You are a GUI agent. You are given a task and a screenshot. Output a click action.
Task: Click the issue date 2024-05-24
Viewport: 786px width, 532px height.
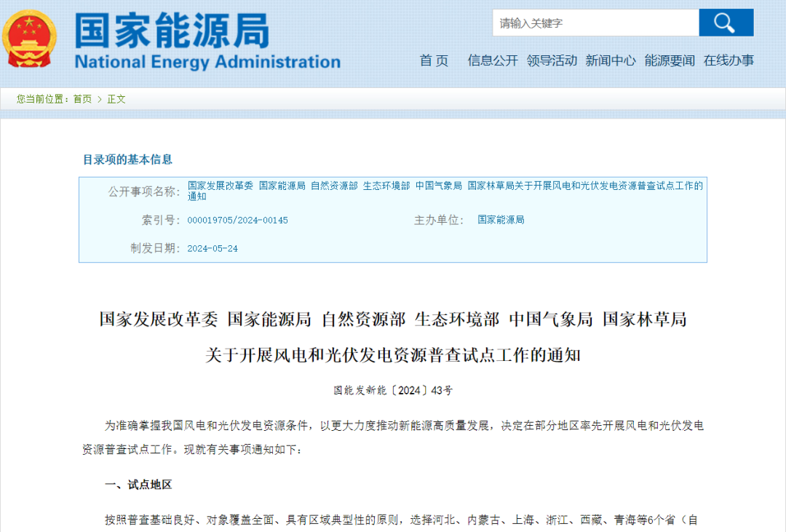click(x=213, y=248)
